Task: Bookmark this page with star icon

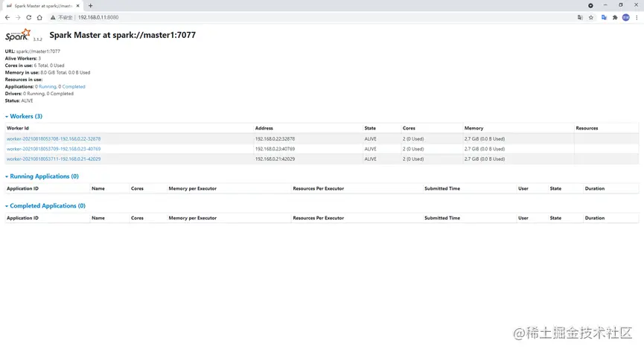Action: tap(591, 17)
